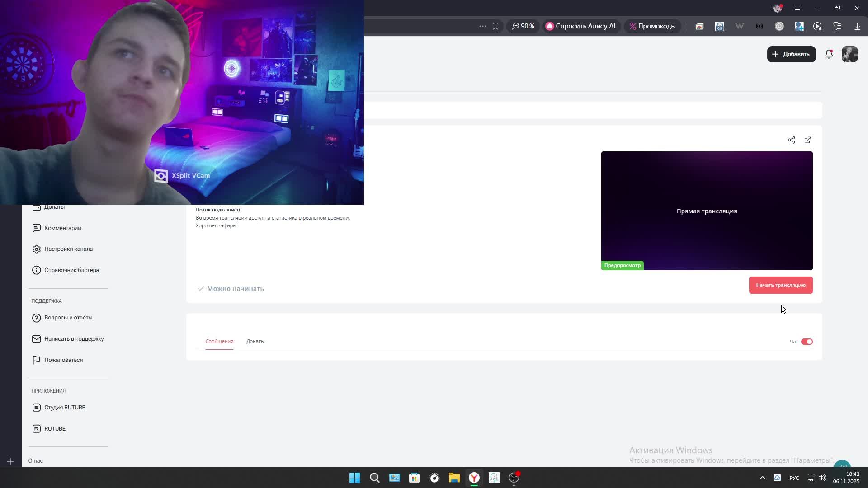Screen dimensions: 868x488
Task: Open browser three-dots more menu
Action: click(x=482, y=26)
